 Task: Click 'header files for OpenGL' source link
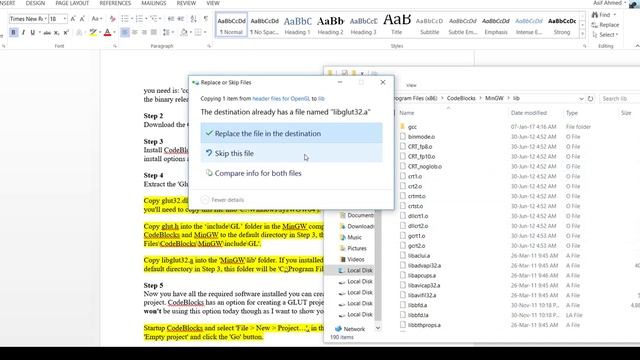click(x=281, y=98)
